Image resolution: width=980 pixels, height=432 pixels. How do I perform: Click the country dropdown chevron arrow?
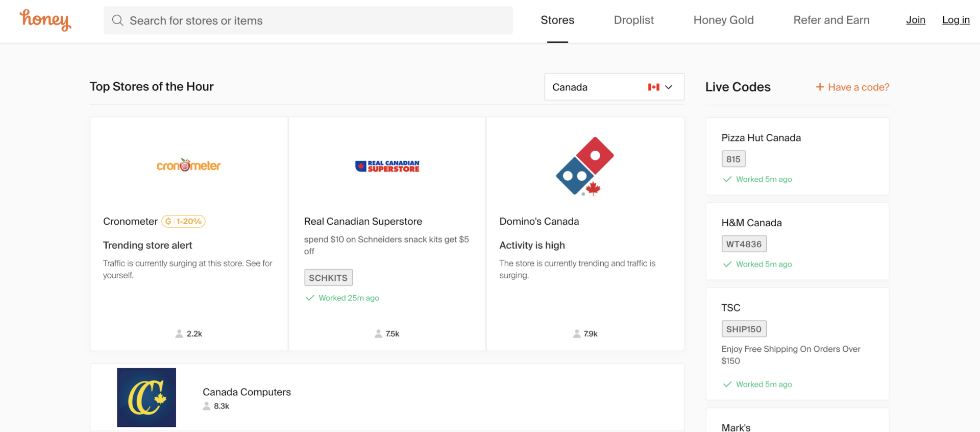pos(669,87)
